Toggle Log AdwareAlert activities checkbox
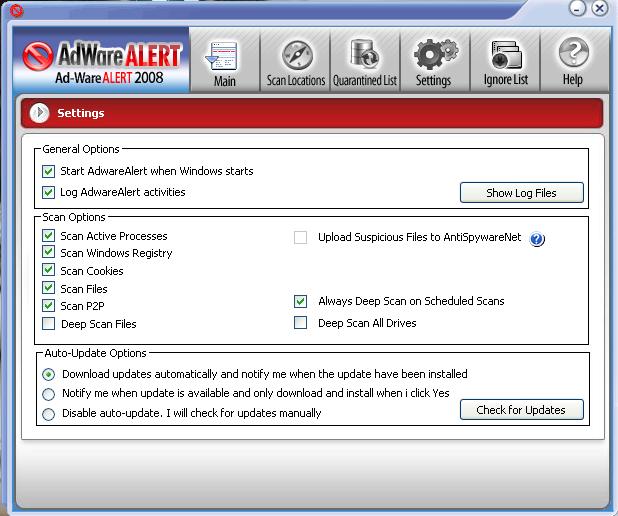This screenshot has width=618, height=516. (x=48, y=192)
